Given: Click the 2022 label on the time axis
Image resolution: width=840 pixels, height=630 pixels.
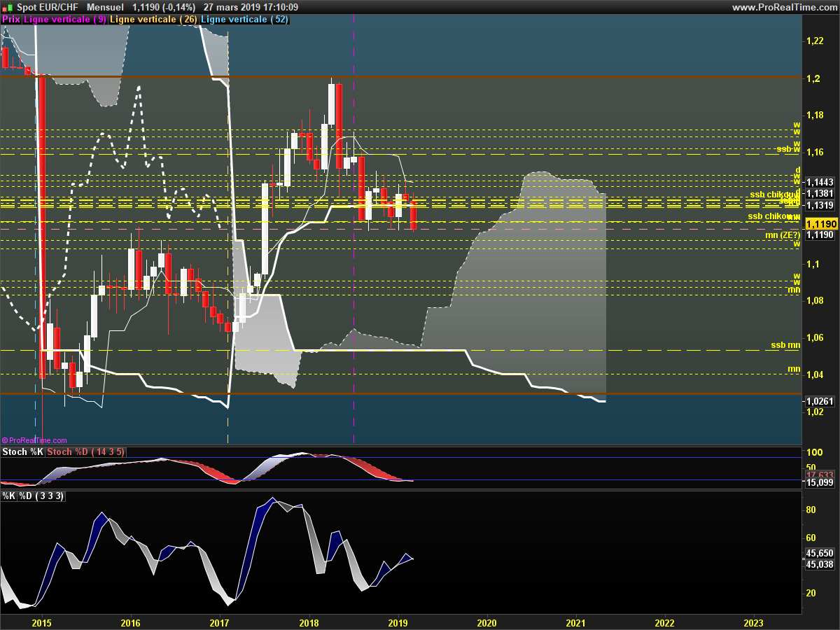Looking at the screenshot, I should click(664, 622).
